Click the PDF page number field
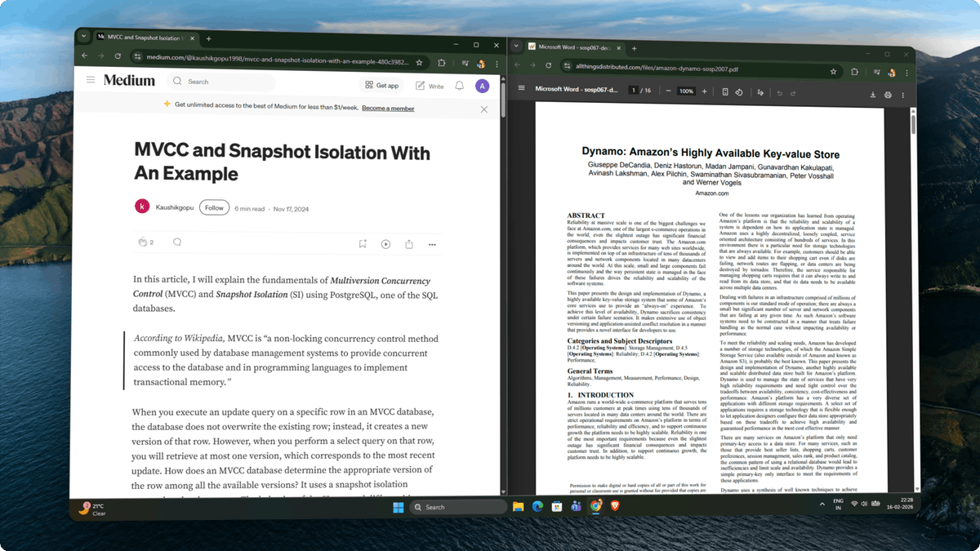This screenshot has height=551, width=980. 632,90
